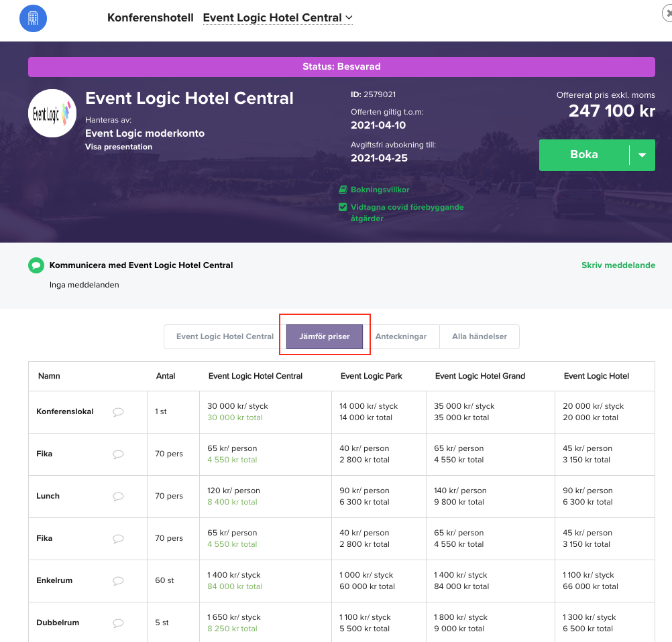Open comment bubble for Dubbelrum row
Viewport: 672px width, 642px height.
(x=118, y=623)
